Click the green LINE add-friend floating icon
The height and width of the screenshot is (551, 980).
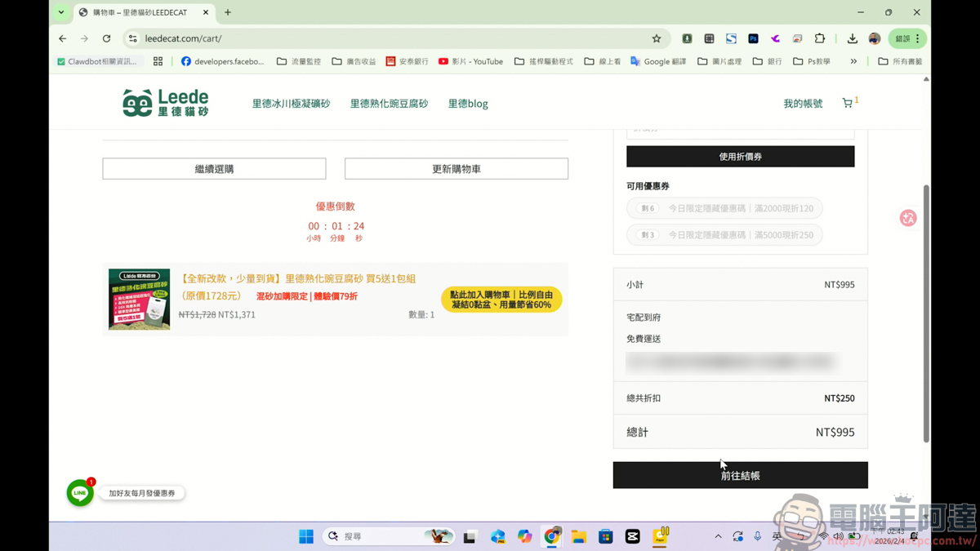(79, 493)
